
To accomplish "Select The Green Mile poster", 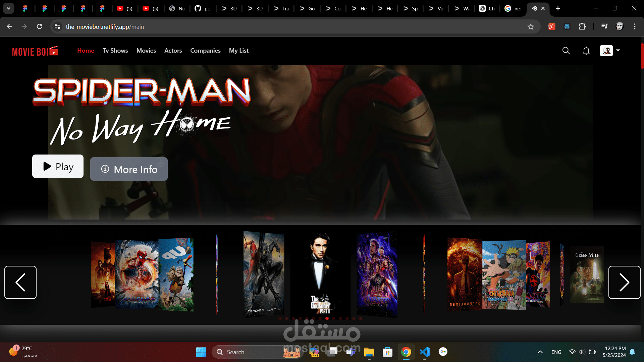I will 587,275.
